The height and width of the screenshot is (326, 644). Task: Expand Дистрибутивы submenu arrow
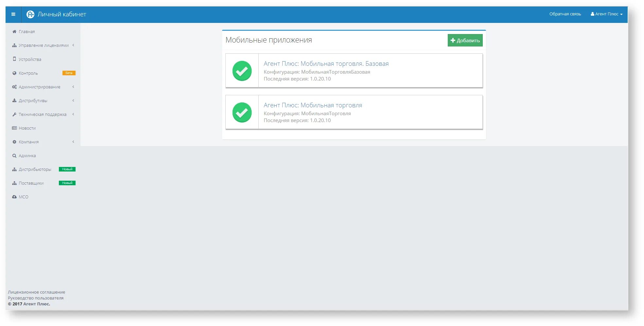pos(73,100)
